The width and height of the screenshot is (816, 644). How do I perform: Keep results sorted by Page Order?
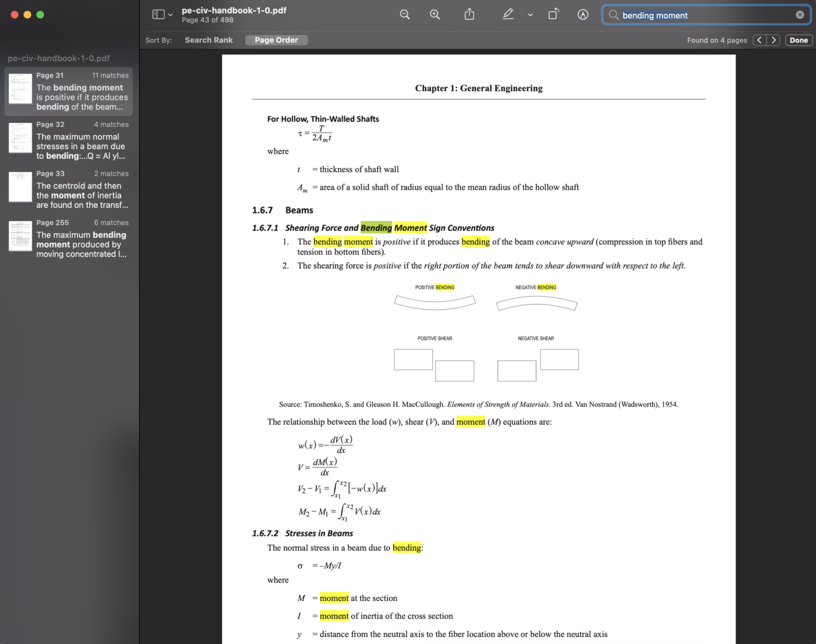(276, 40)
